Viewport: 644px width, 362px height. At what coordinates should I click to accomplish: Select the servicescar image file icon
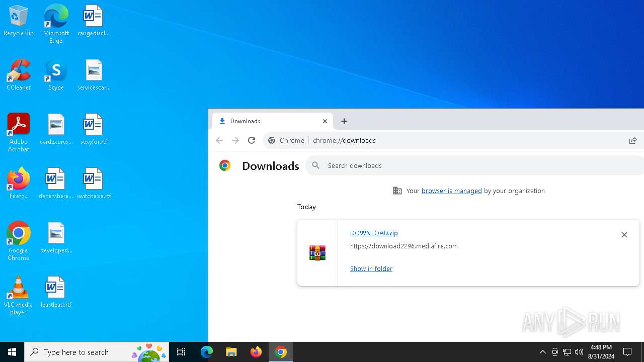[94, 75]
